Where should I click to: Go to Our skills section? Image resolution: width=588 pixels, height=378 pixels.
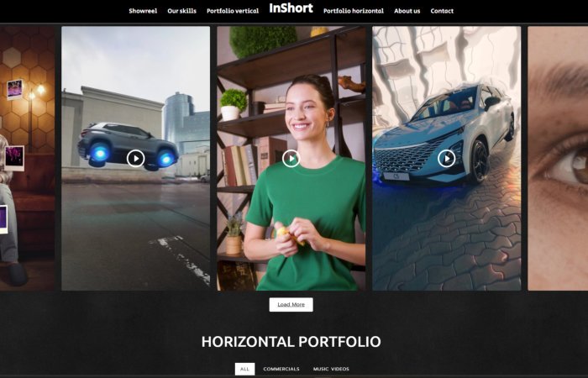[x=182, y=11]
